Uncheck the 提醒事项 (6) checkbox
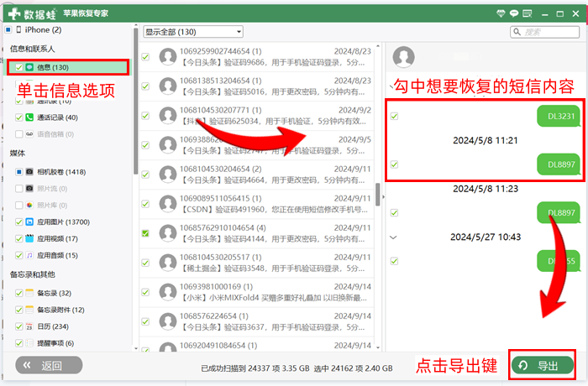Viewport: 588px width, 386px height. point(18,343)
